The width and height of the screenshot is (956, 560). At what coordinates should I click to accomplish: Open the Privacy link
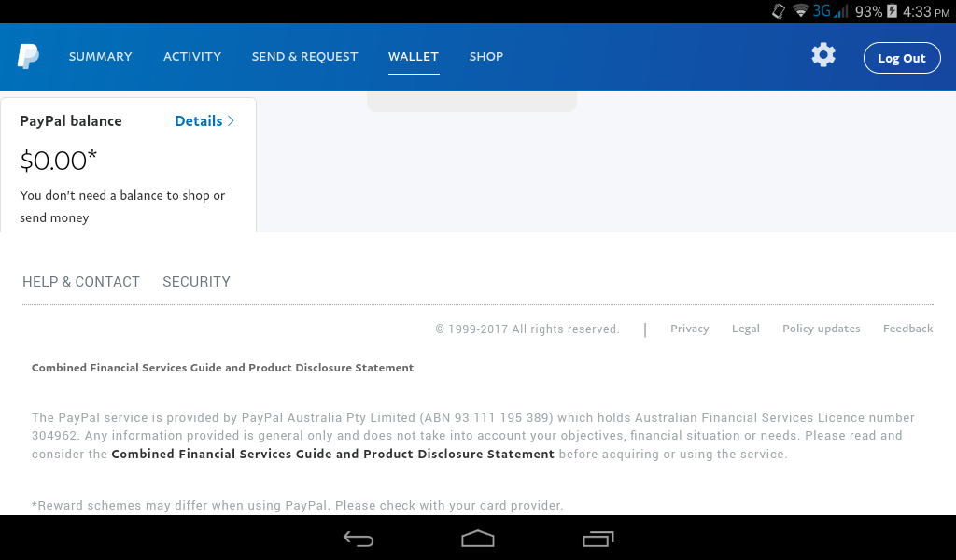(x=690, y=329)
